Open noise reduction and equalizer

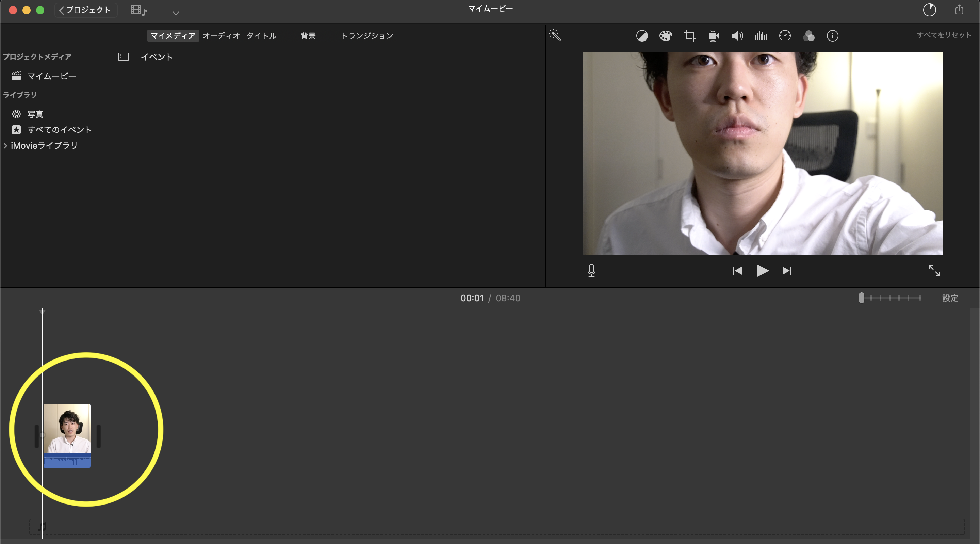pos(761,36)
